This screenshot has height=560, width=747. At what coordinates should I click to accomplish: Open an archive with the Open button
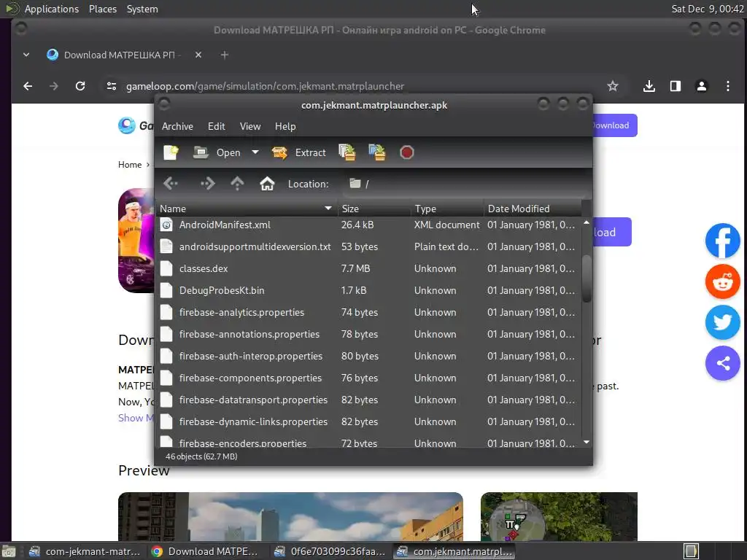217,153
